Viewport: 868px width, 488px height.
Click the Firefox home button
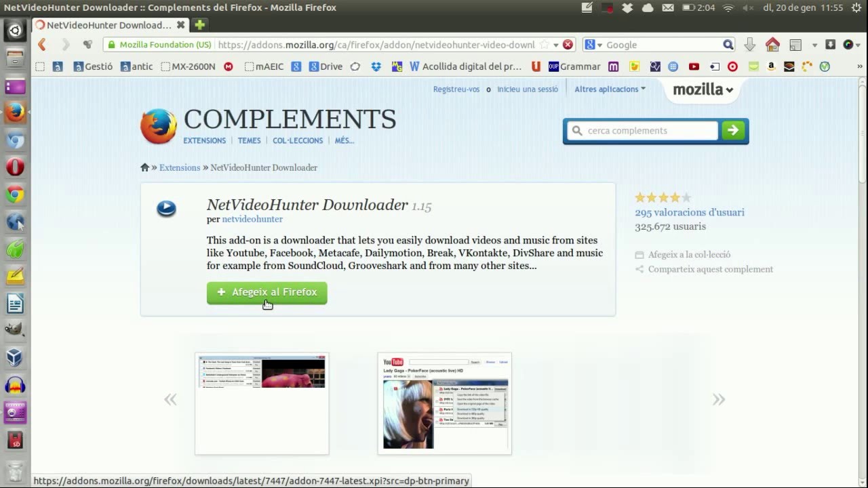[772, 44]
